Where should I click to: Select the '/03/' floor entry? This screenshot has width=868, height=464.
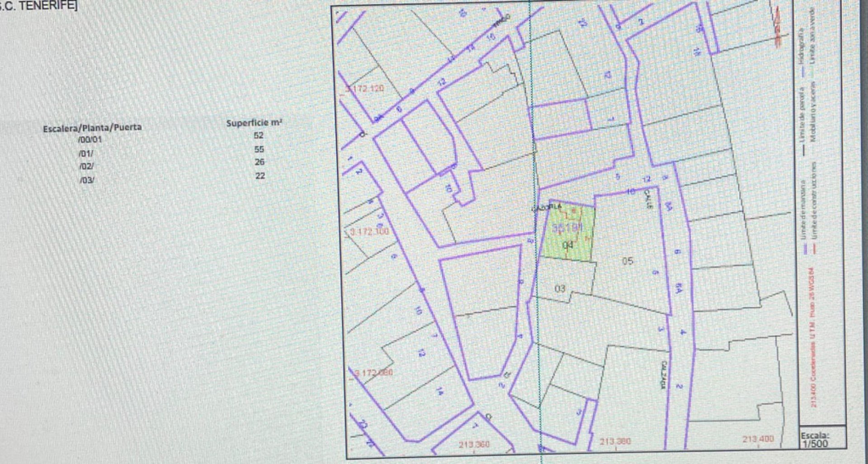86,180
